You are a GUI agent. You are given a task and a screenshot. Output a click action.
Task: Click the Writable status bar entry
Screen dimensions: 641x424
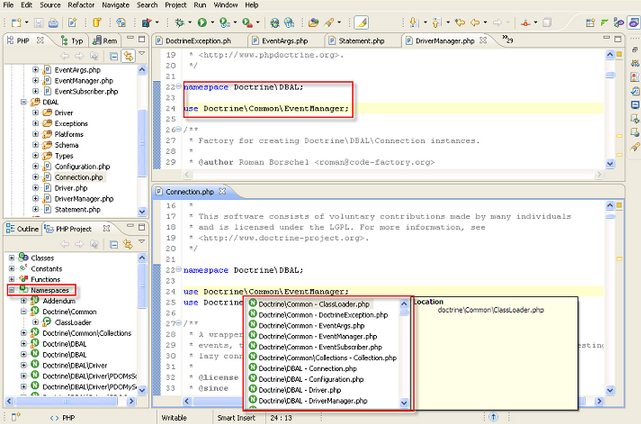[174, 418]
